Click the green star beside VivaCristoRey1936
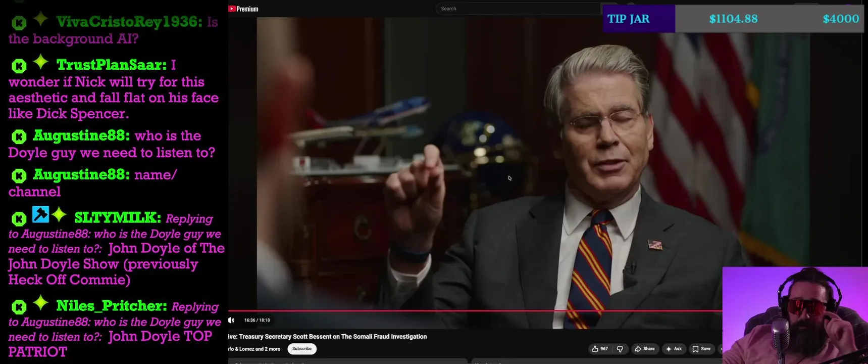The image size is (868, 364). pos(41,19)
